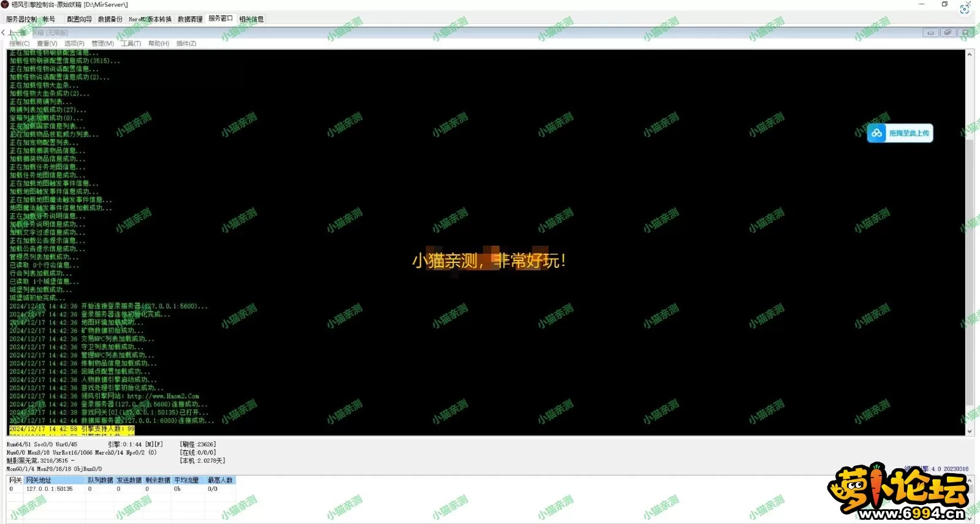
Task: Restore the inner engine child window
Action: [948, 32]
